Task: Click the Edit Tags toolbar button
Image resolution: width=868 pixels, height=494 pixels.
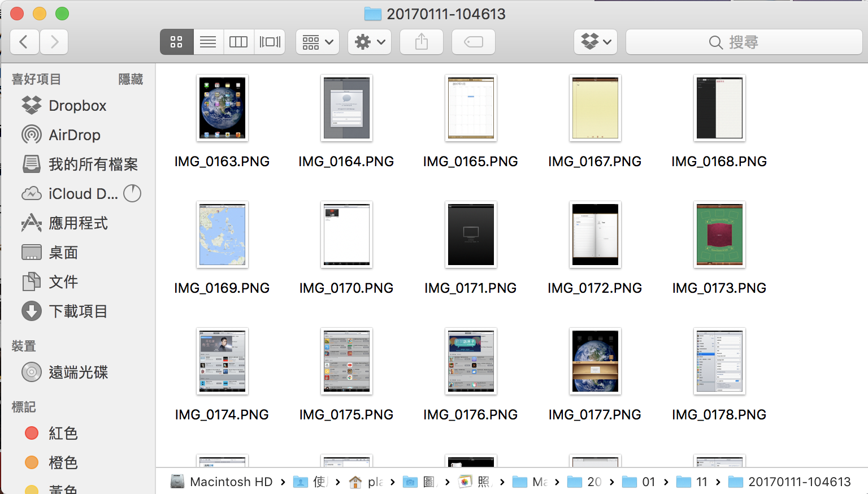Action: click(474, 42)
